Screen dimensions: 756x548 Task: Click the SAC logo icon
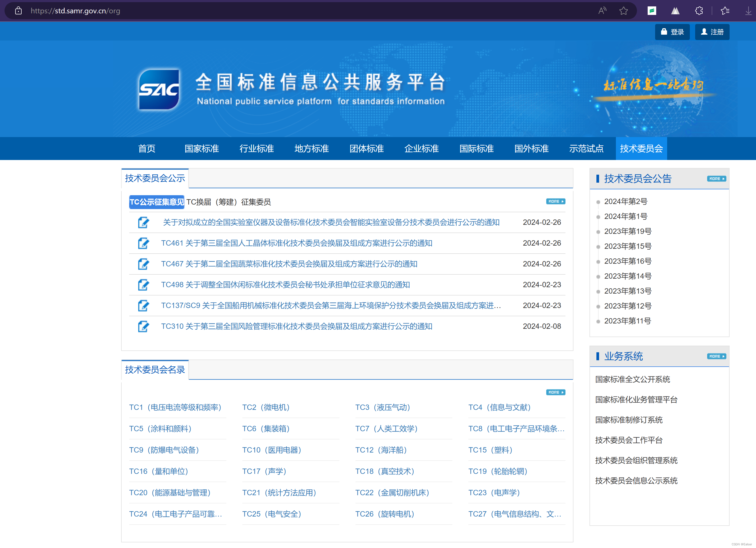coord(159,89)
